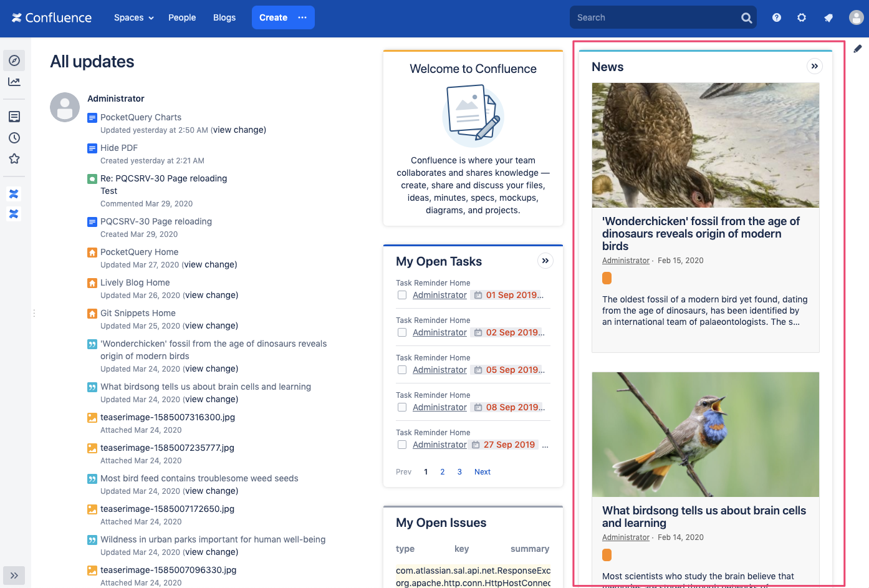Open the star saved-for-later icon
Screen dimensions: 869x588
(14, 159)
